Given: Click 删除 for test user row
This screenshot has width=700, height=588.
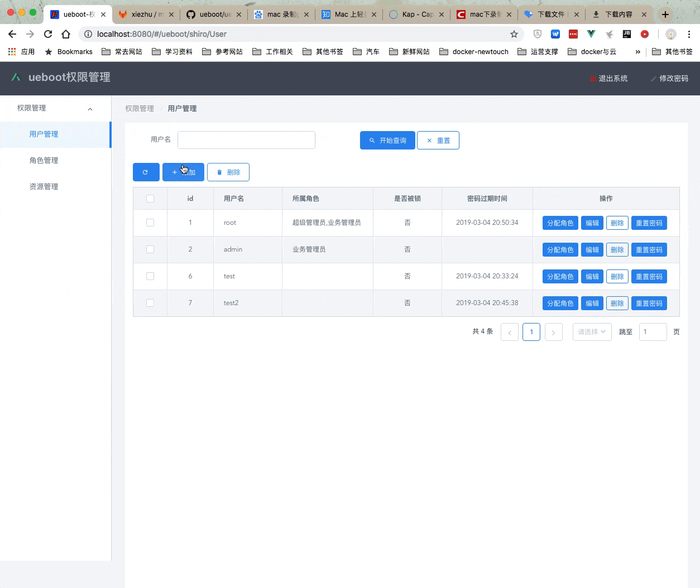Looking at the screenshot, I should (x=617, y=277).
